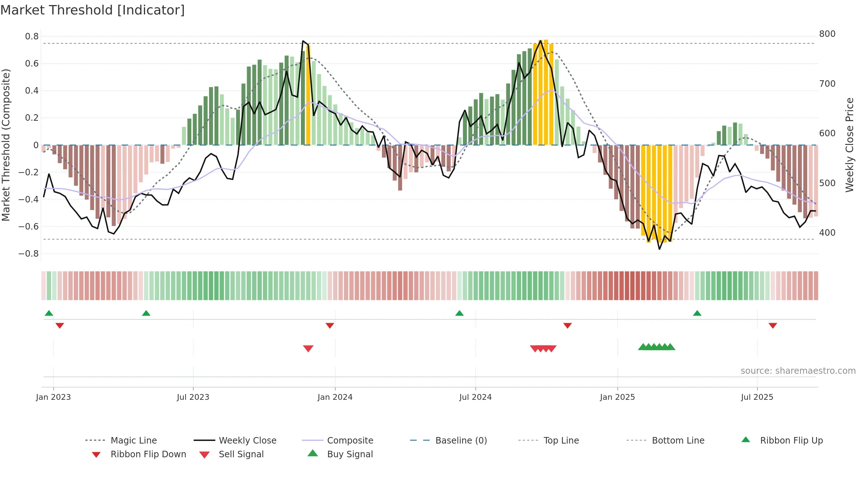Image resolution: width=868 pixels, height=488 pixels.
Task: Click the −0.2 tick on the left axis
Action: coord(29,172)
